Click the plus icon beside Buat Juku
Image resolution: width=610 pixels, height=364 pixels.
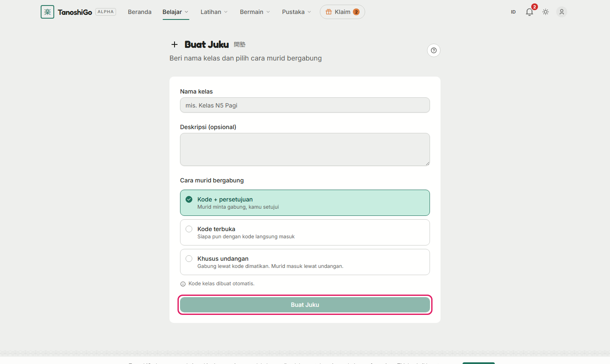(175, 44)
